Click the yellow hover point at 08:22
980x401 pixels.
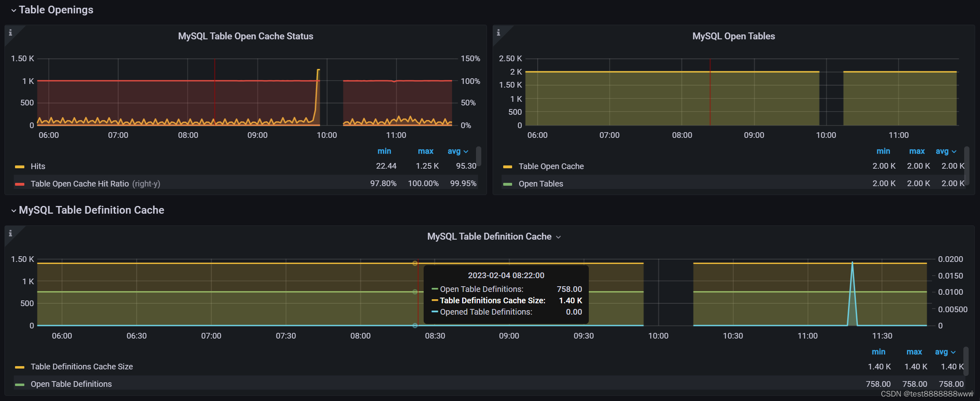click(x=415, y=263)
